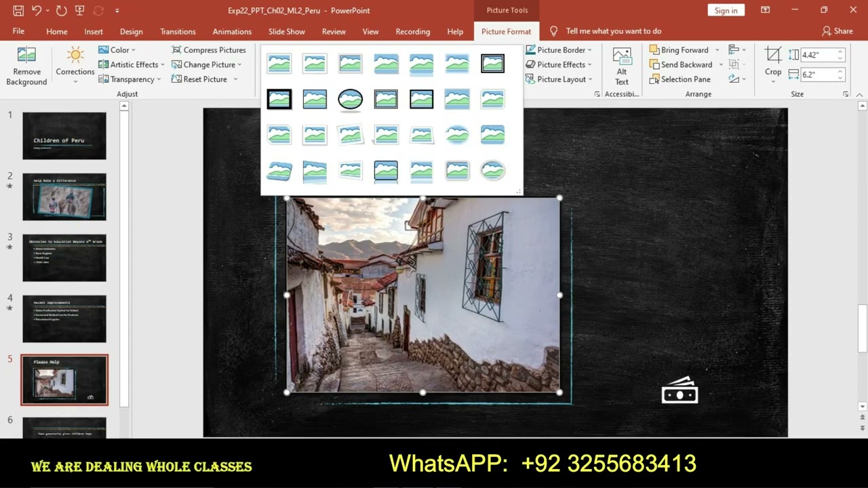Switch to the Slide Show tab
The width and height of the screenshot is (868, 488).
coord(287,31)
